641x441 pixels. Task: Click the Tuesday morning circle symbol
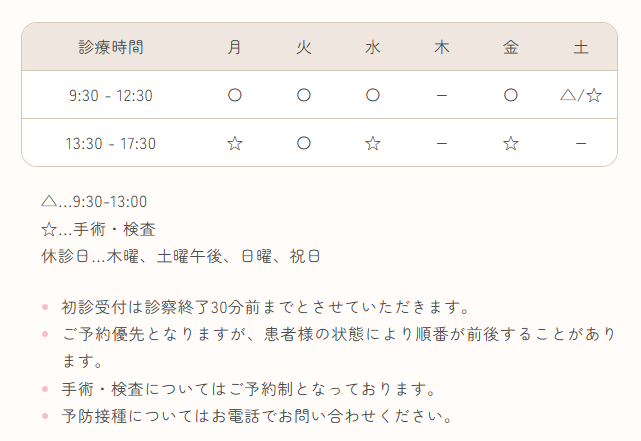point(304,96)
